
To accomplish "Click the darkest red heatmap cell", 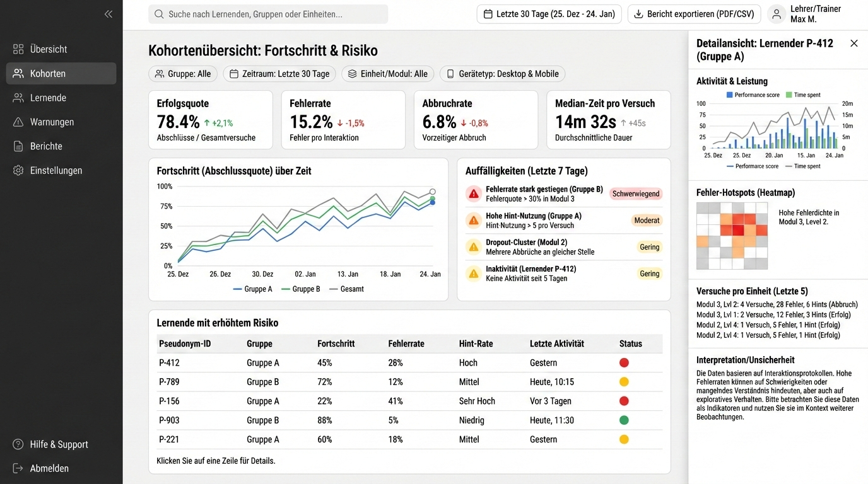I will 738,231.
